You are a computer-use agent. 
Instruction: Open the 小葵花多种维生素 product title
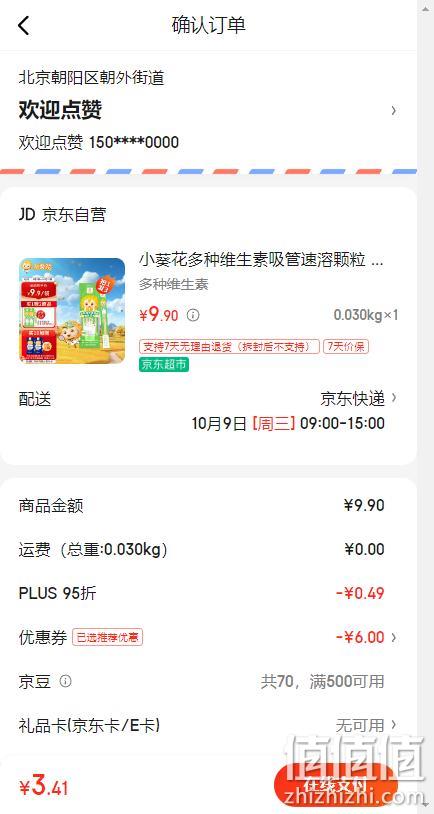(261, 260)
